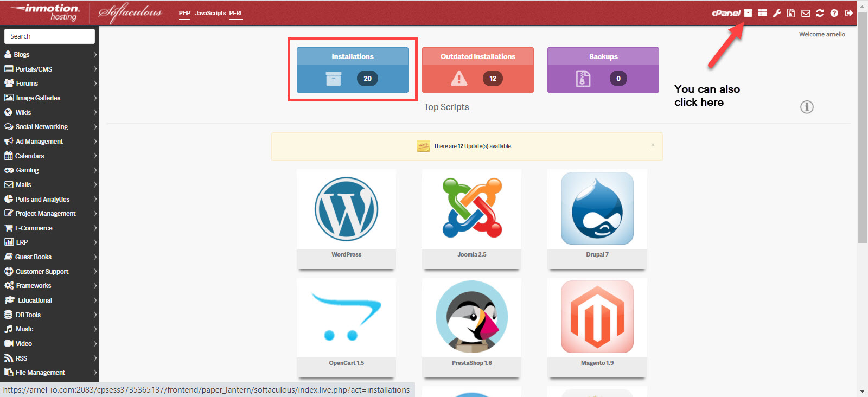Open the Outdated Installations tile
Image resolution: width=868 pixels, height=397 pixels.
477,70
